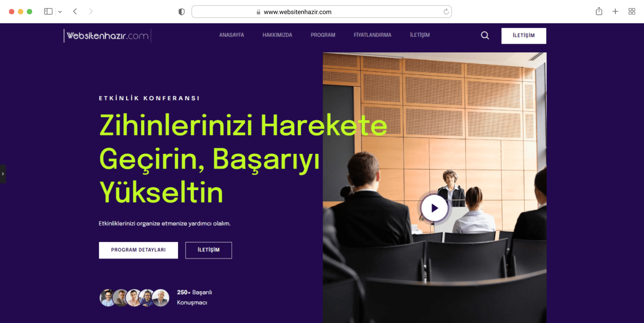Open the ANASAYFA menu item

pyautogui.click(x=232, y=35)
